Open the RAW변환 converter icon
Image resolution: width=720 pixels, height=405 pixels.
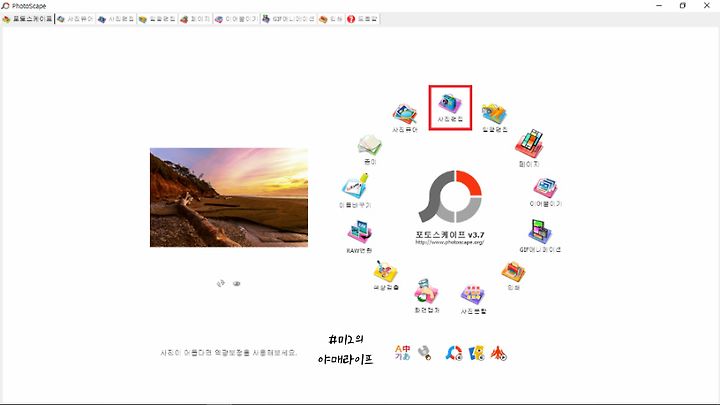tap(359, 236)
